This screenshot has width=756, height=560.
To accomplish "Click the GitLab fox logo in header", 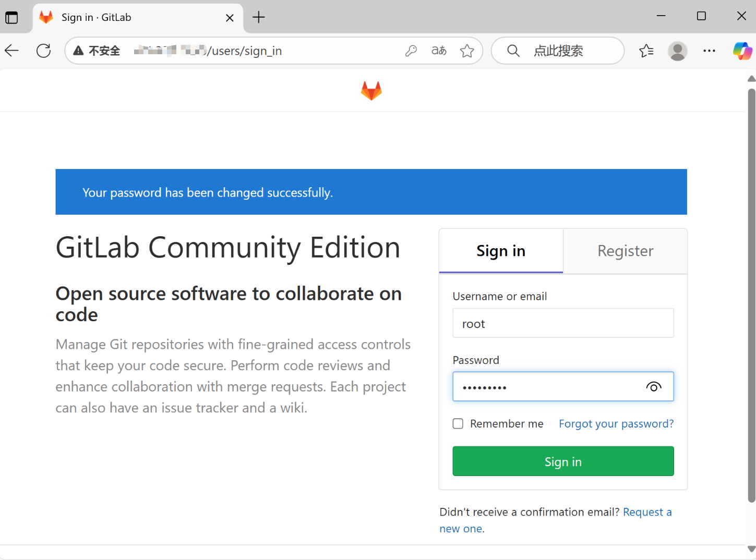I will click(x=371, y=91).
